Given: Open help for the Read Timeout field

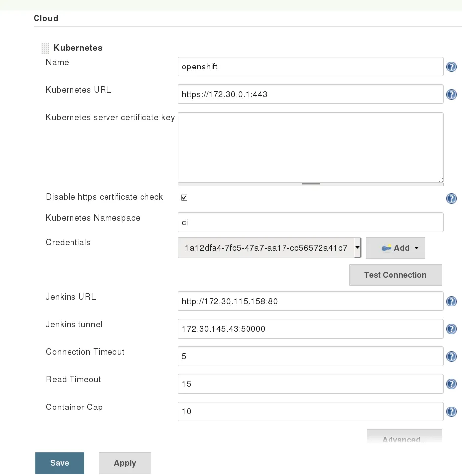Looking at the screenshot, I should [451, 384].
